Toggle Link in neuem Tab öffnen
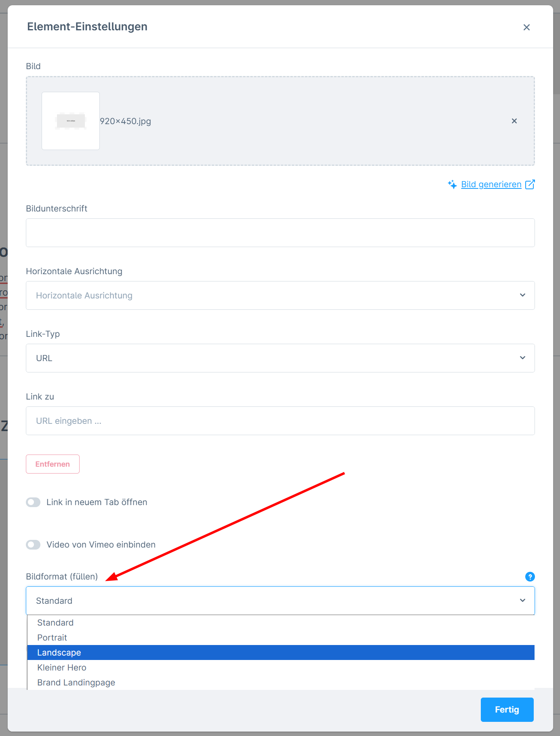 pos(33,502)
